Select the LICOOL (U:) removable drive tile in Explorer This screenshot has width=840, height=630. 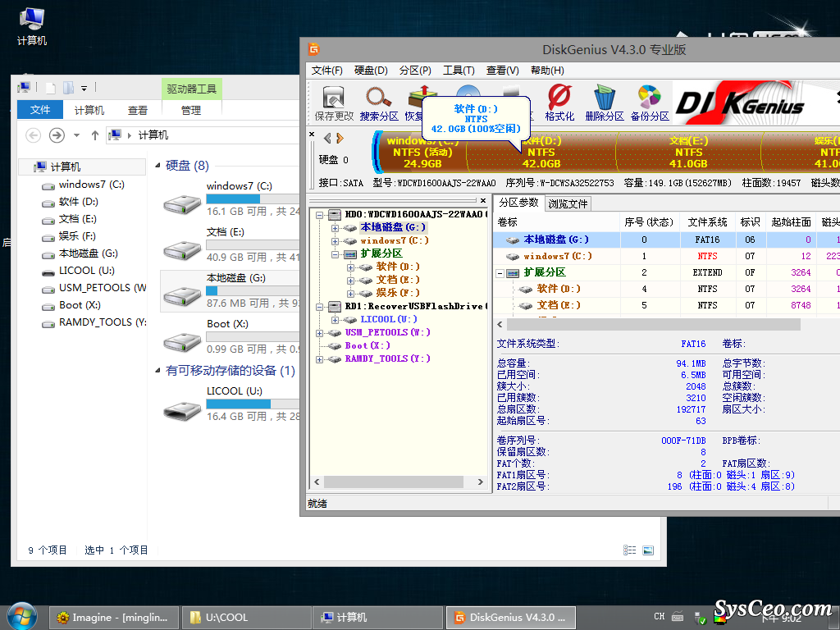(x=231, y=404)
